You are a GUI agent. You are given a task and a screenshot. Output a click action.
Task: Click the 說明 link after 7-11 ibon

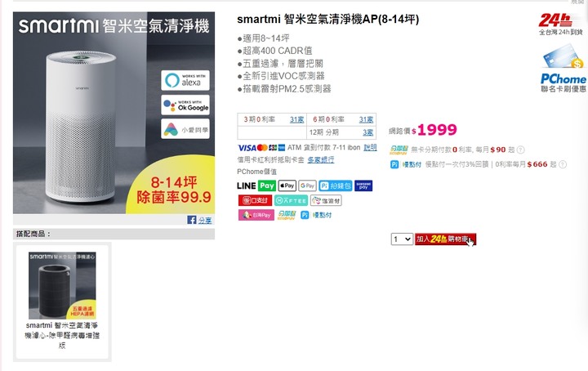coord(370,147)
